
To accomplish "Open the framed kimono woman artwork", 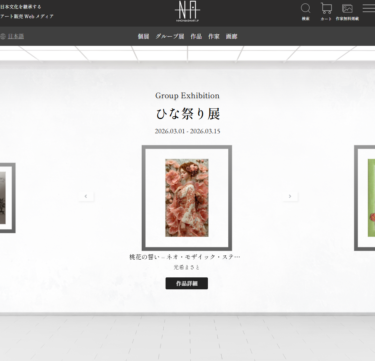I will point(187,198).
